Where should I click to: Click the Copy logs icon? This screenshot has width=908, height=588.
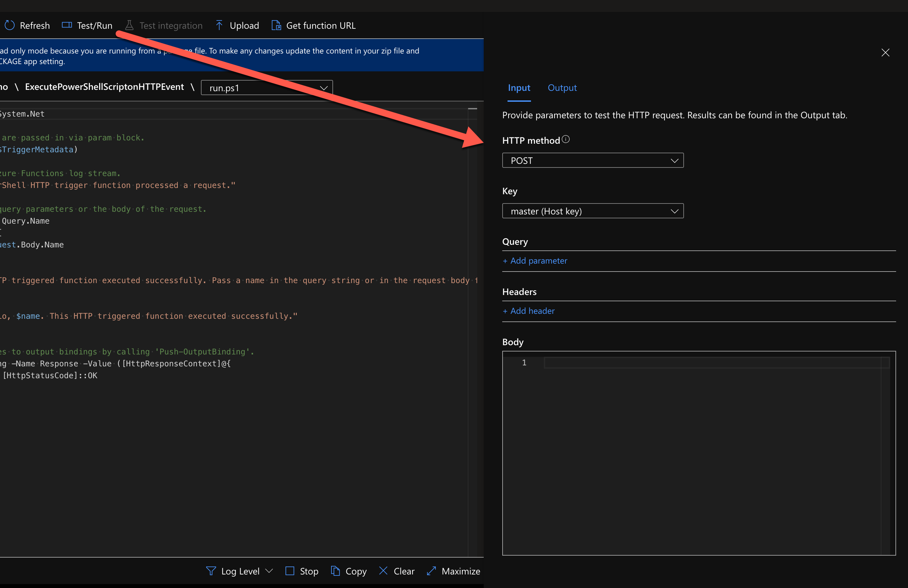tap(335, 571)
